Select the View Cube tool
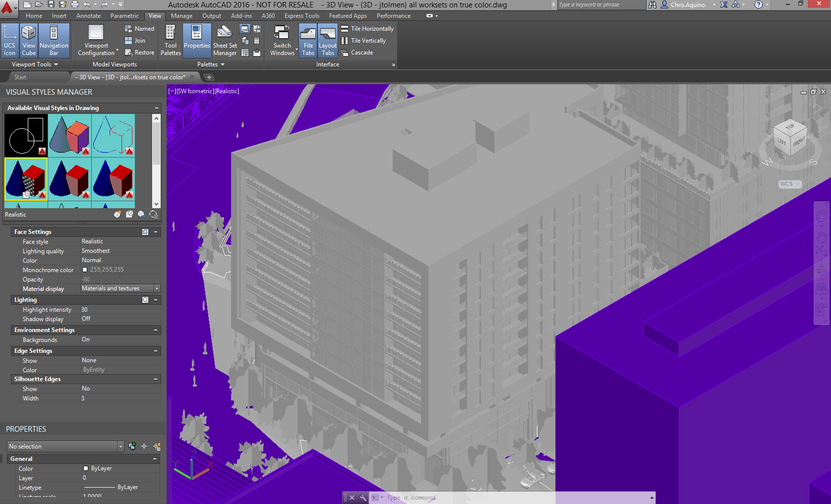The image size is (831, 504). point(28,40)
